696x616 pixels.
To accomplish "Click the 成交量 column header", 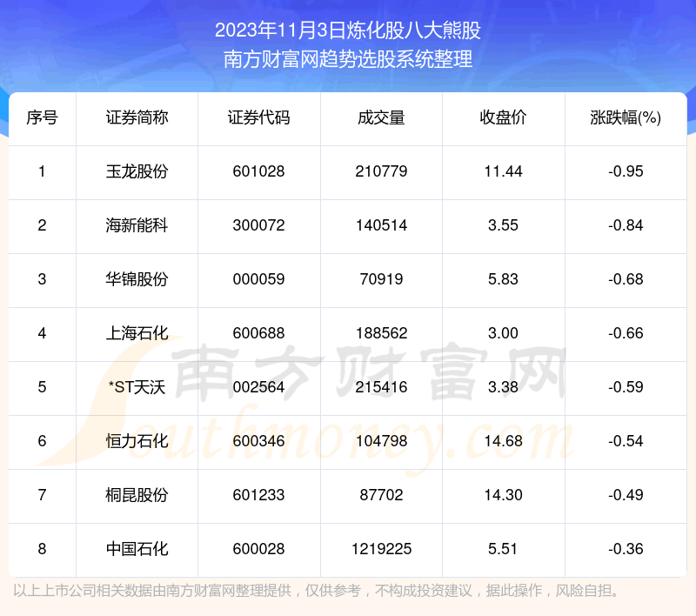I will 381,117.
